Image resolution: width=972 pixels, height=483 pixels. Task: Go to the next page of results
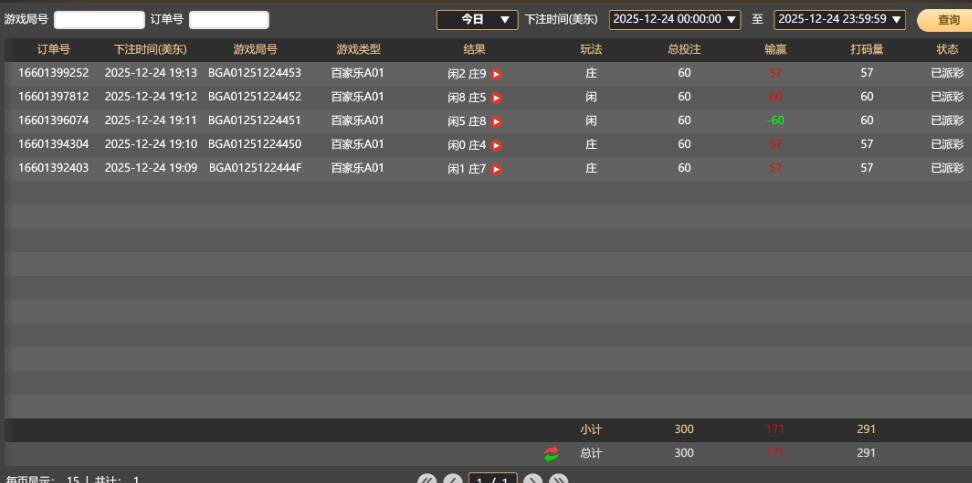coord(533,480)
